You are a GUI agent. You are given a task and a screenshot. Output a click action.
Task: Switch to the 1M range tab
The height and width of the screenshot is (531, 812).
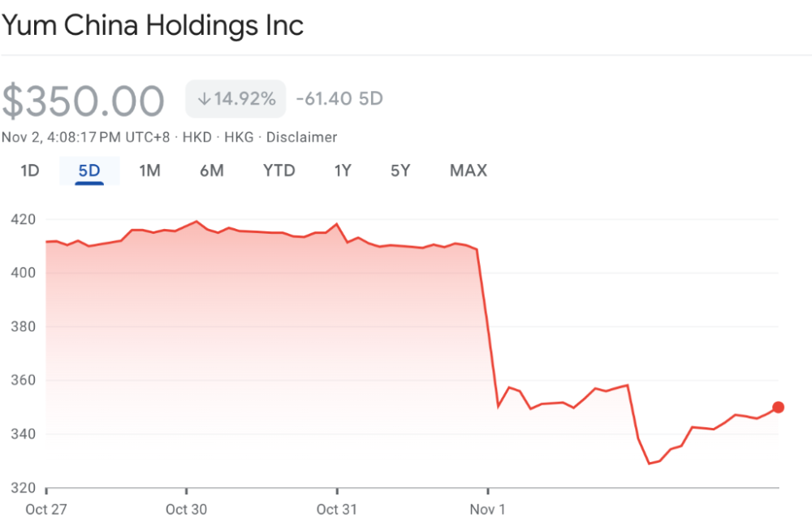149,171
